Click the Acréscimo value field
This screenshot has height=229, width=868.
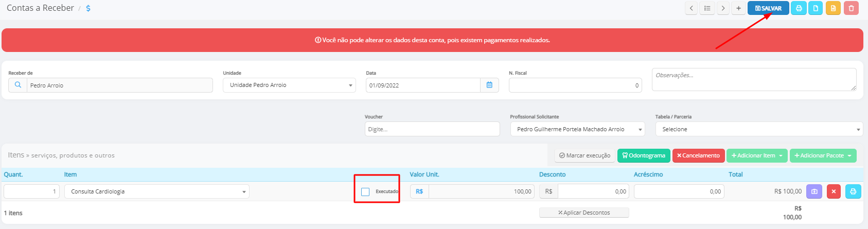coord(679,191)
